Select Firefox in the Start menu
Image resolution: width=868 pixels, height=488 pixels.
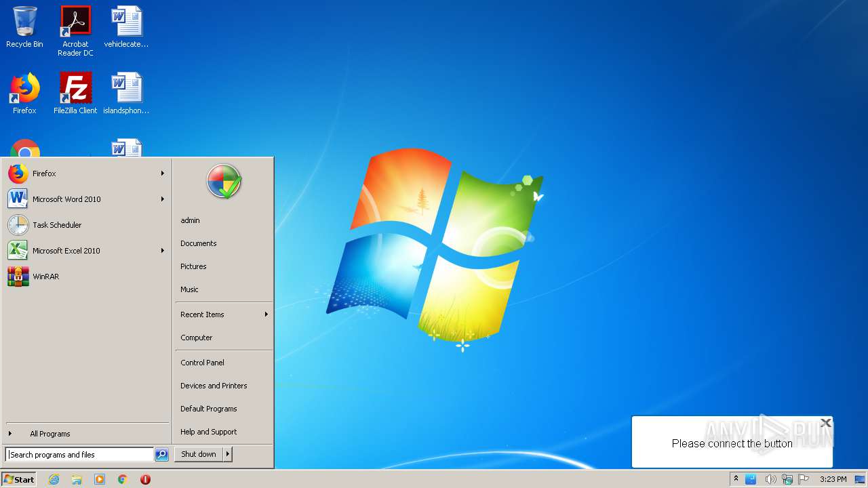[x=87, y=174]
